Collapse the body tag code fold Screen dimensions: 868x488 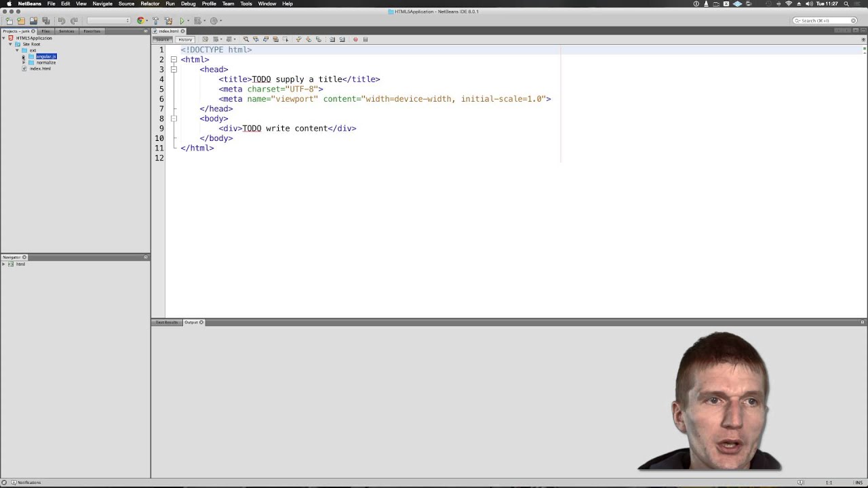174,119
